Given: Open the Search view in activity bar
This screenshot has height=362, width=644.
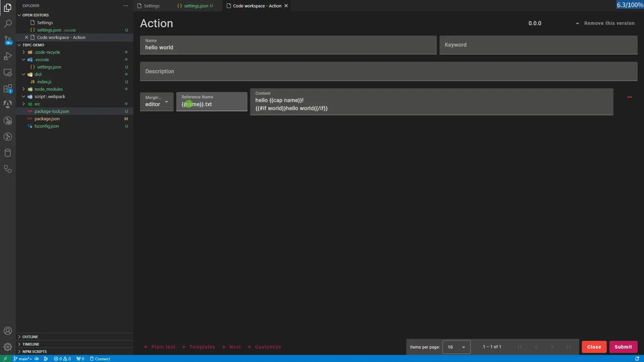Looking at the screenshot, I should pos(8,24).
